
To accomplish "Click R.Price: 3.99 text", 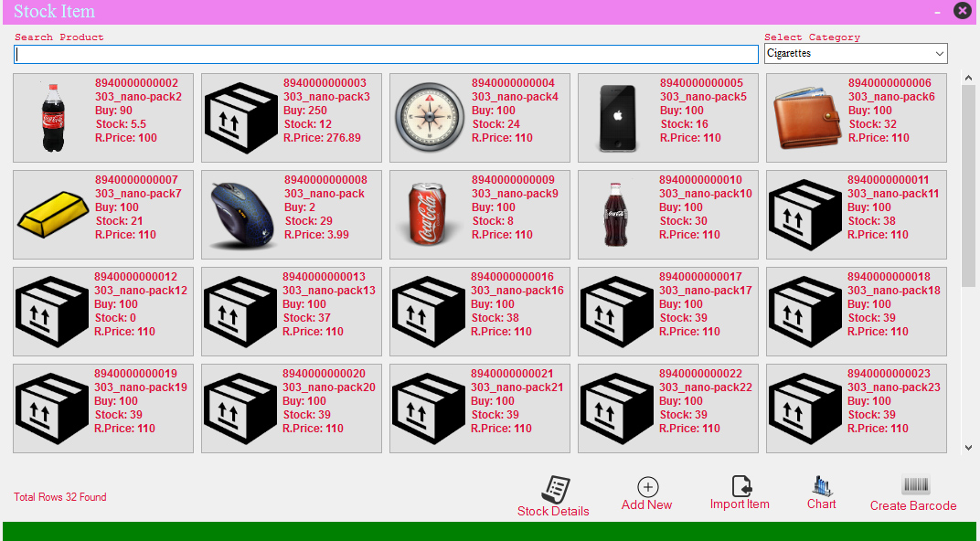I will point(316,235).
